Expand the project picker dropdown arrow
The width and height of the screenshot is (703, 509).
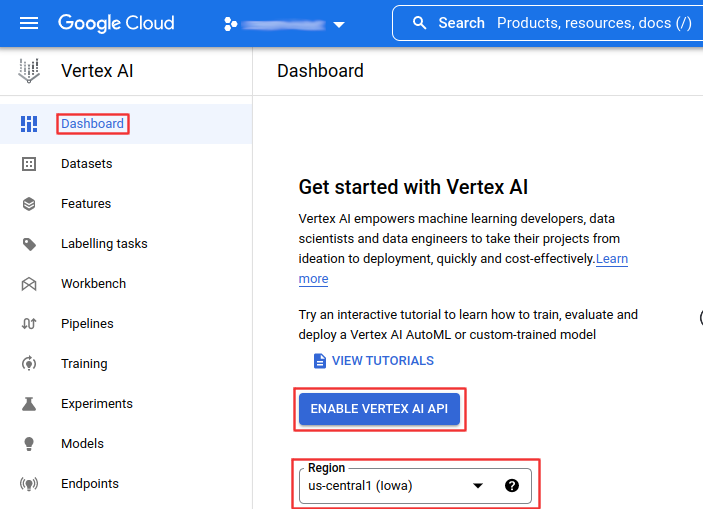(x=339, y=25)
